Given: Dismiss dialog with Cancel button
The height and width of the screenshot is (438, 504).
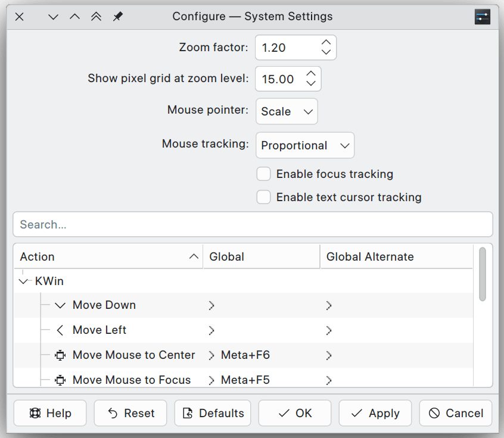Looking at the screenshot, I should coord(456,413).
